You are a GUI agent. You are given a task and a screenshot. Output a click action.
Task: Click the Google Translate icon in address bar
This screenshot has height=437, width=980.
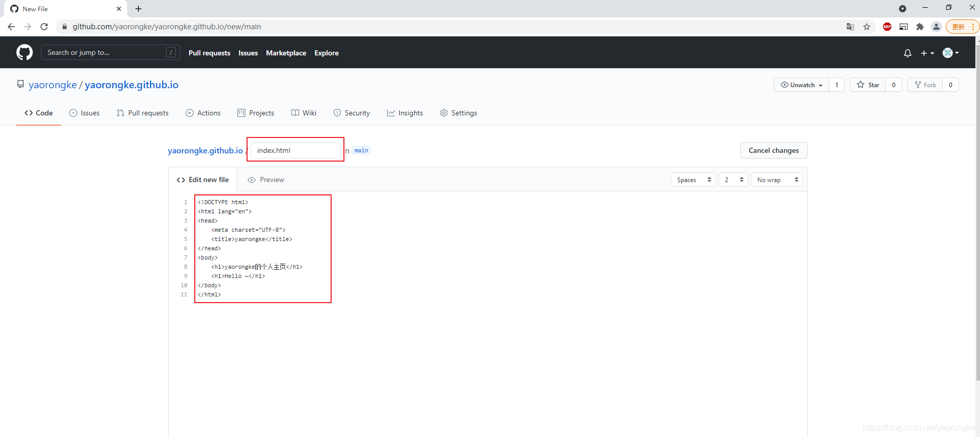point(850,27)
